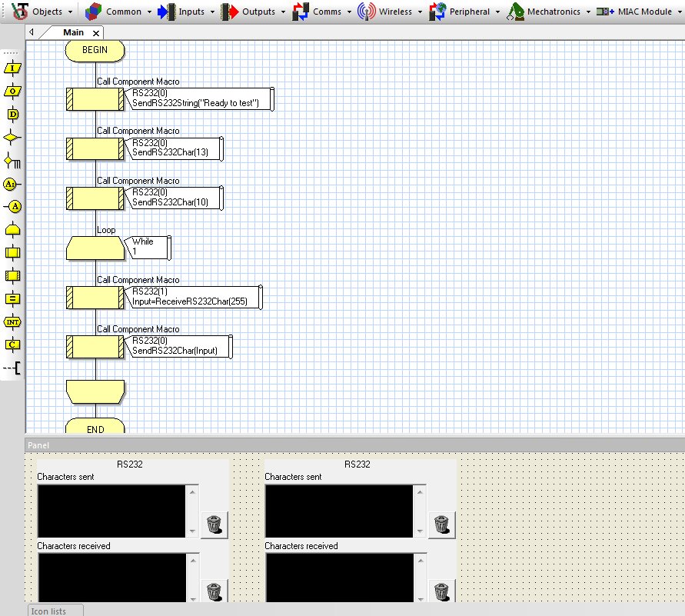Select the ReceiveRS232Char(255) macro block

95,298
